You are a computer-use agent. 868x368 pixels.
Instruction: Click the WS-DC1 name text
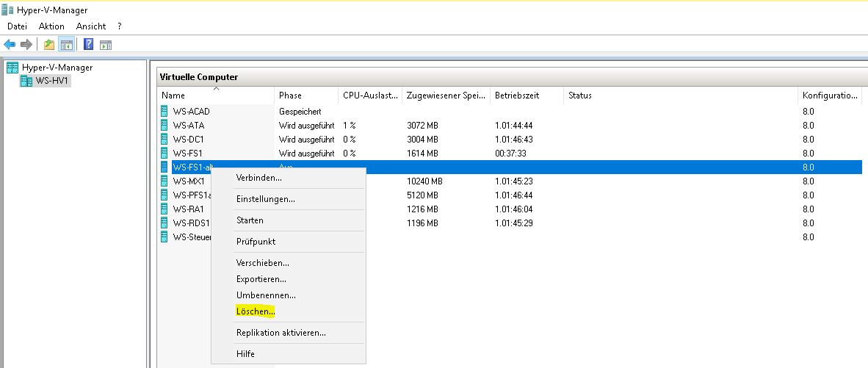(x=188, y=139)
